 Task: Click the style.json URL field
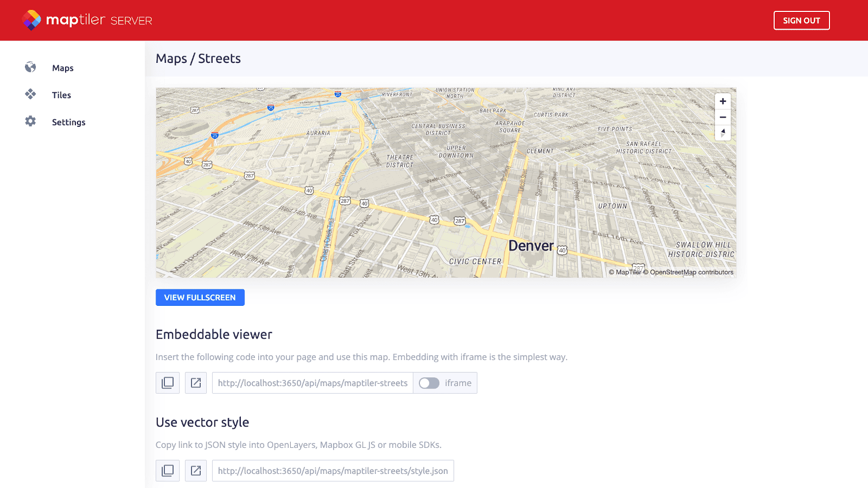(x=333, y=470)
